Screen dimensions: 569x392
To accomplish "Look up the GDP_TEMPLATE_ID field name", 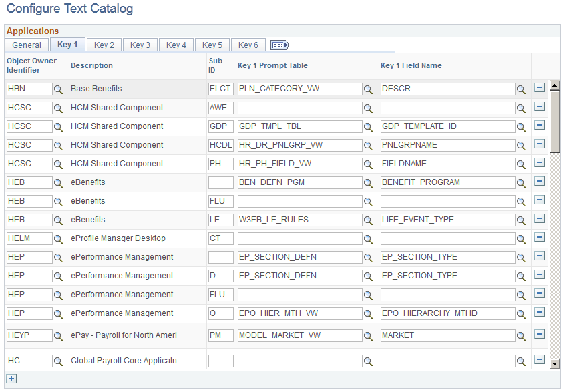I will 521,126.
